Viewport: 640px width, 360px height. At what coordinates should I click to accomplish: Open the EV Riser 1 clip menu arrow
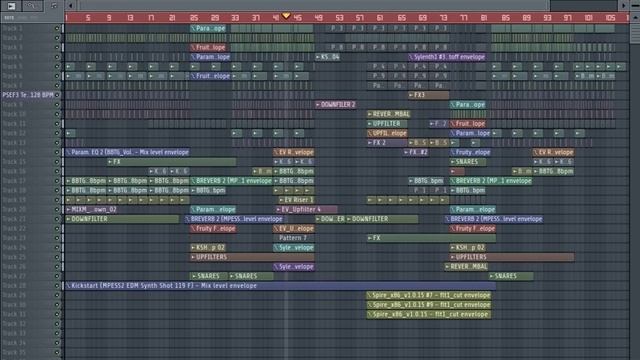[x=281, y=200]
